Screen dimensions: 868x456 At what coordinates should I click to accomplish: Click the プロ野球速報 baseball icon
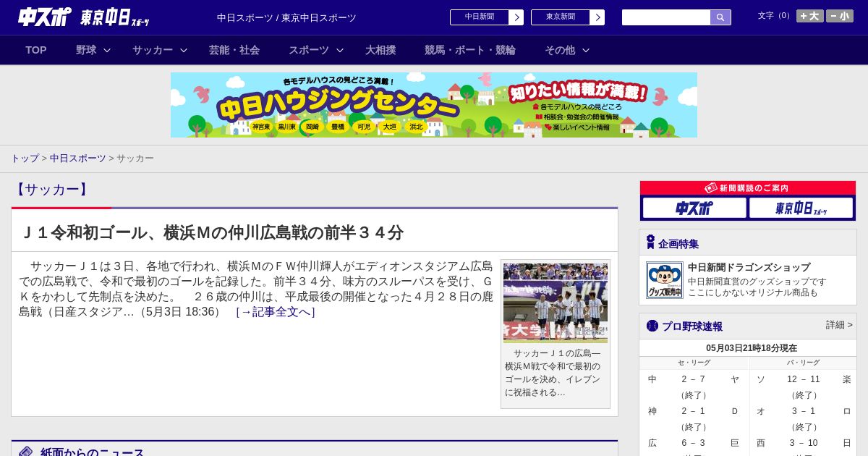tap(652, 326)
